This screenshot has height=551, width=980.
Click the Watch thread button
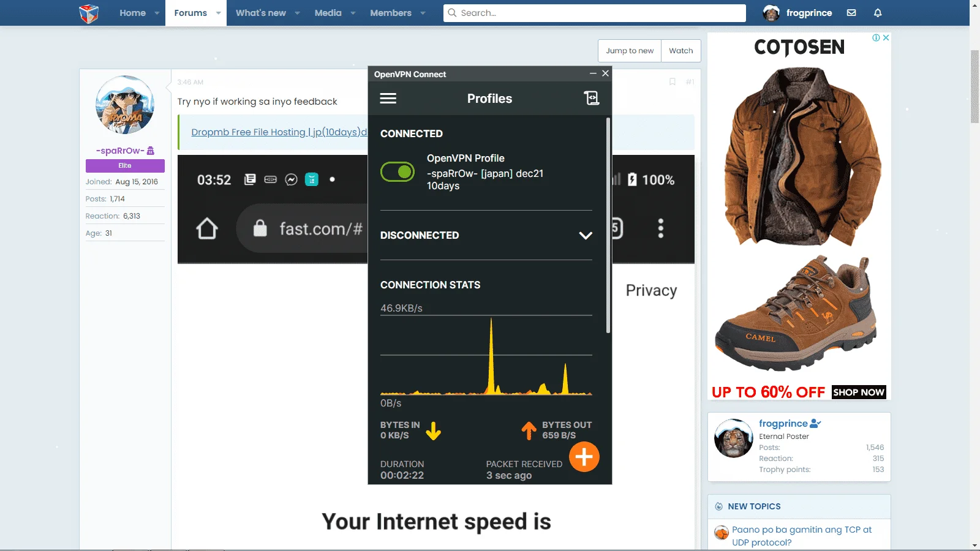pyautogui.click(x=681, y=51)
